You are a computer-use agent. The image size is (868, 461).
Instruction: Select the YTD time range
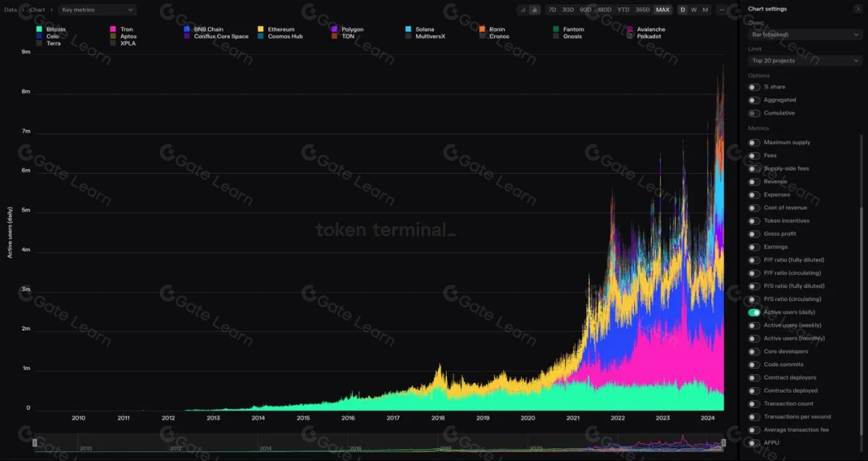coord(624,10)
